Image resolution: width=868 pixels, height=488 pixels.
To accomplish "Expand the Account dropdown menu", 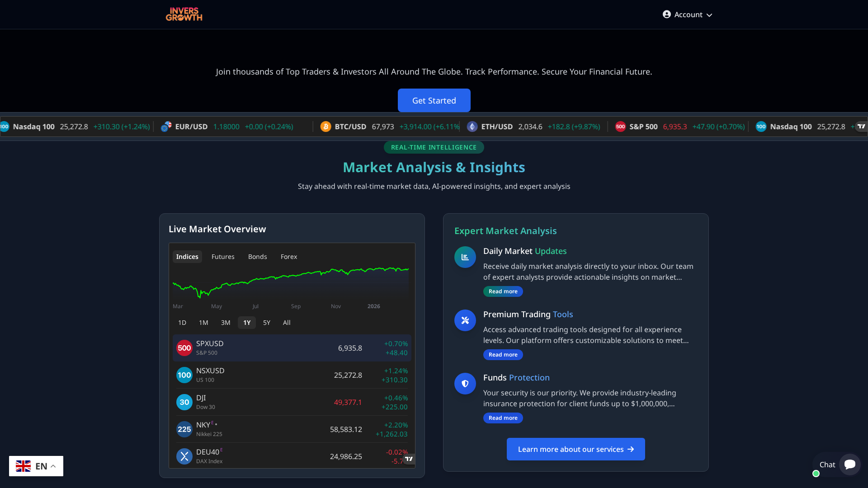I will [687, 14].
